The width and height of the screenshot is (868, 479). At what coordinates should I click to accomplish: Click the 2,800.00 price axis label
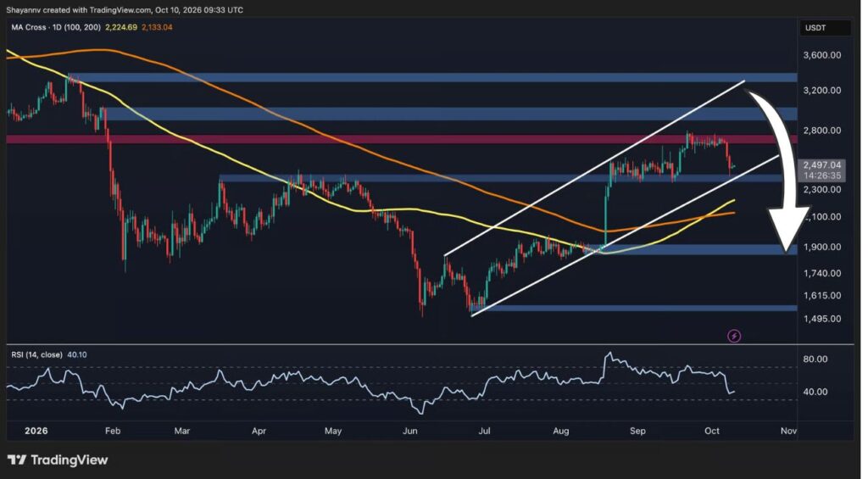click(822, 131)
